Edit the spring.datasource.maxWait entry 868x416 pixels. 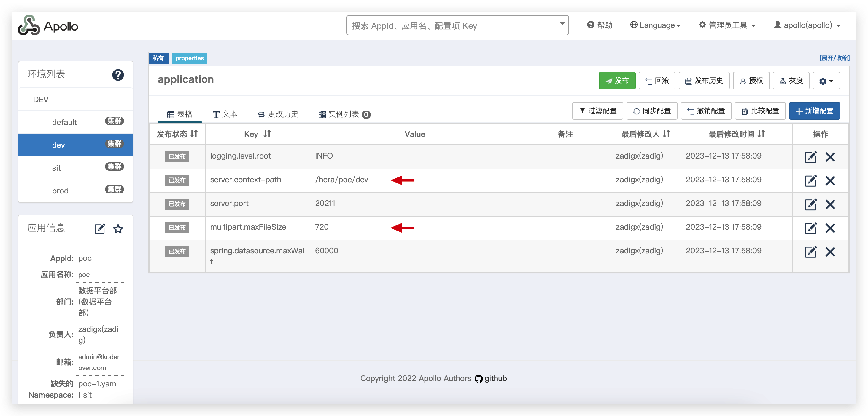(810, 252)
